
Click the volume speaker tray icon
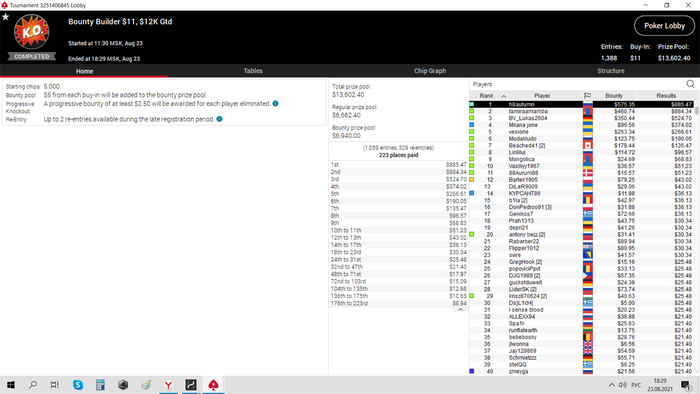[622, 385]
